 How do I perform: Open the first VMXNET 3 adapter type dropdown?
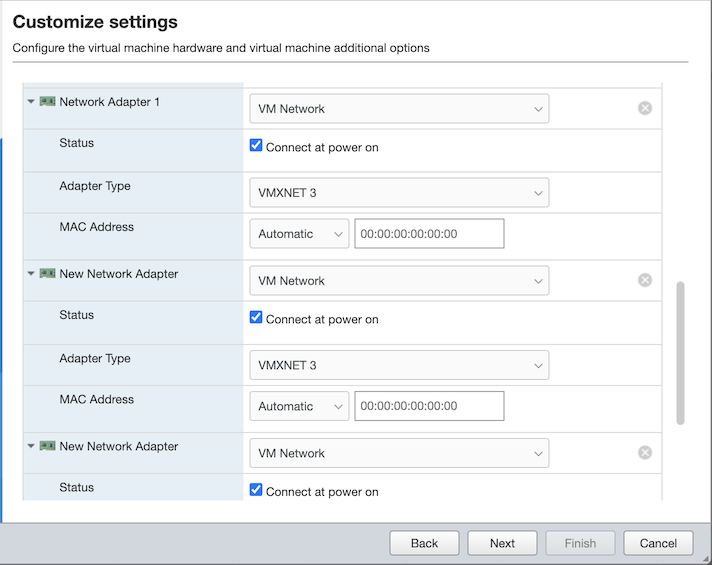coord(398,193)
